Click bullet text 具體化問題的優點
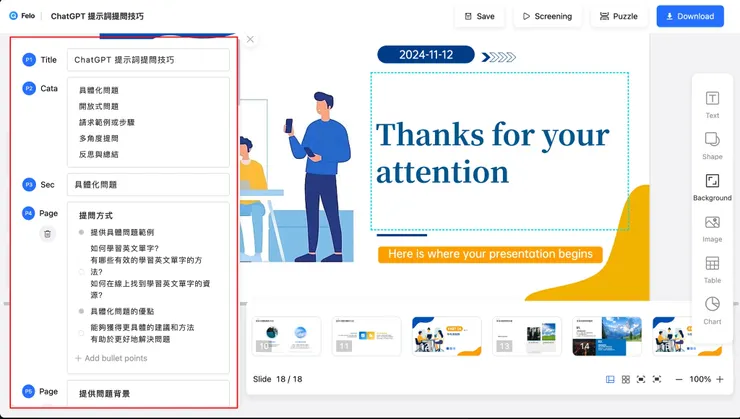The image size is (740, 419). [122, 311]
